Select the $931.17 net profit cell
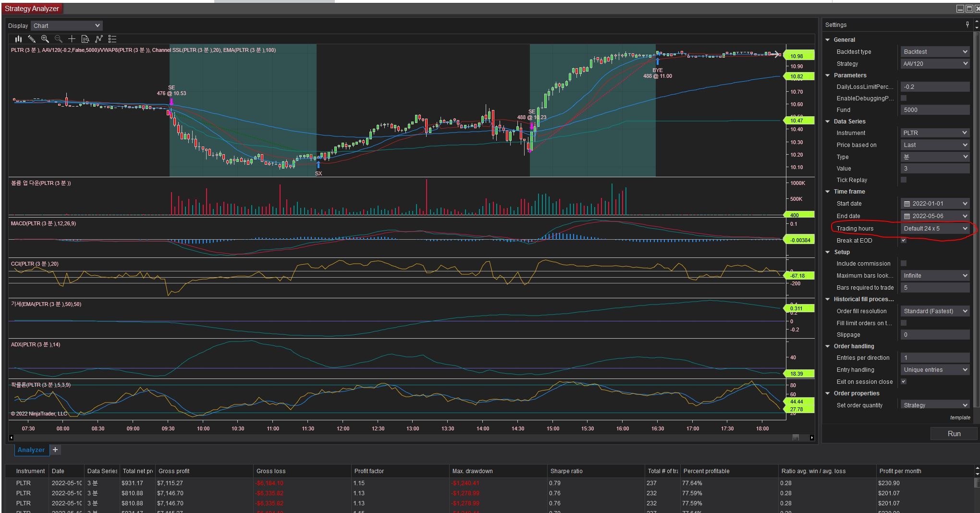 tap(137, 483)
